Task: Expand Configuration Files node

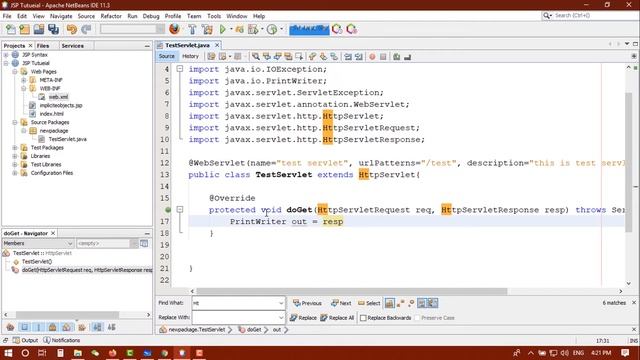Action: (x=15, y=173)
